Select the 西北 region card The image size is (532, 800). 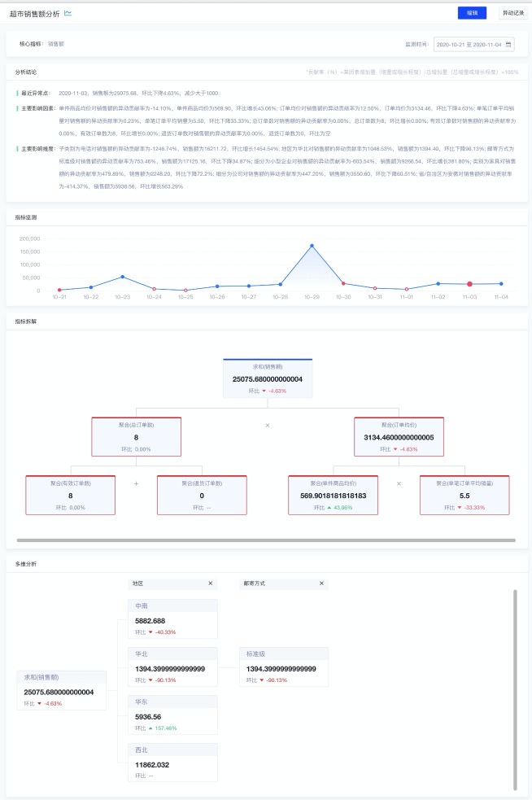point(172,763)
